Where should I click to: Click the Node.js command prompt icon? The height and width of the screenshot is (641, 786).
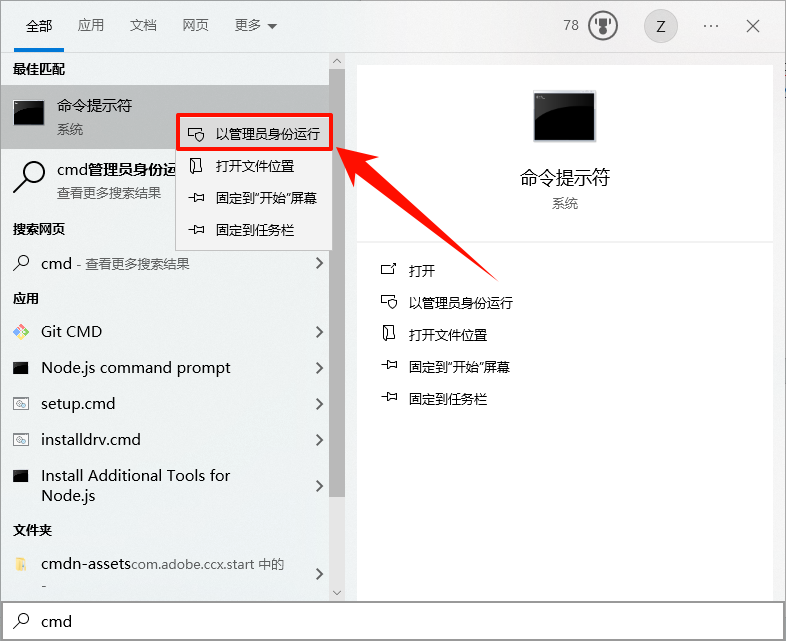tap(21, 368)
